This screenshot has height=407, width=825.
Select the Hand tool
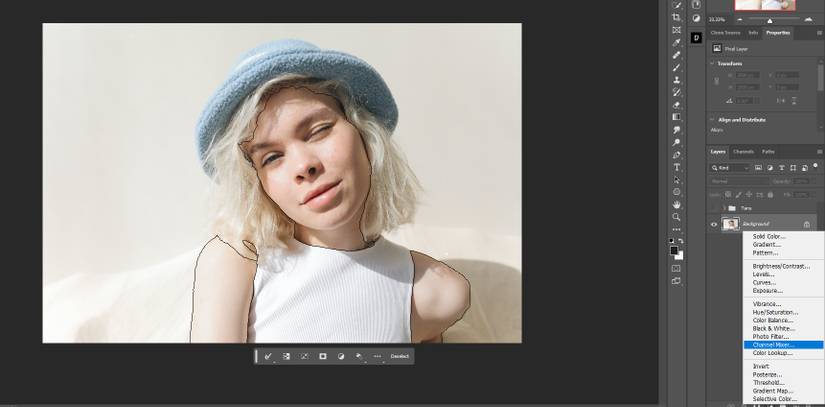coord(677,205)
